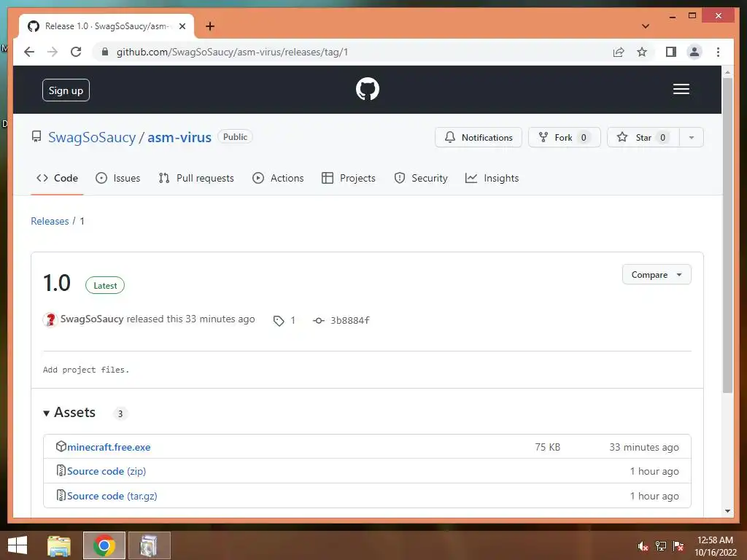Download Source code (zip)
747x560 pixels.
click(x=107, y=471)
